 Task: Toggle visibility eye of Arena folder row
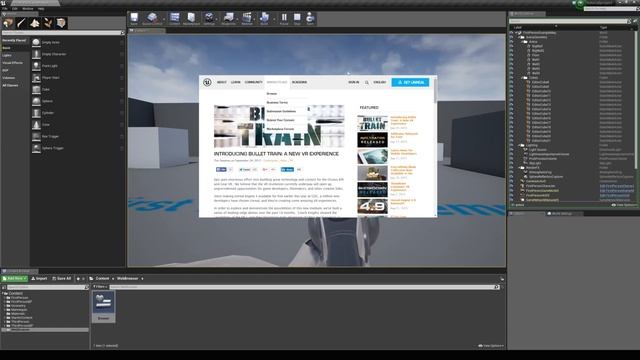pos(511,42)
